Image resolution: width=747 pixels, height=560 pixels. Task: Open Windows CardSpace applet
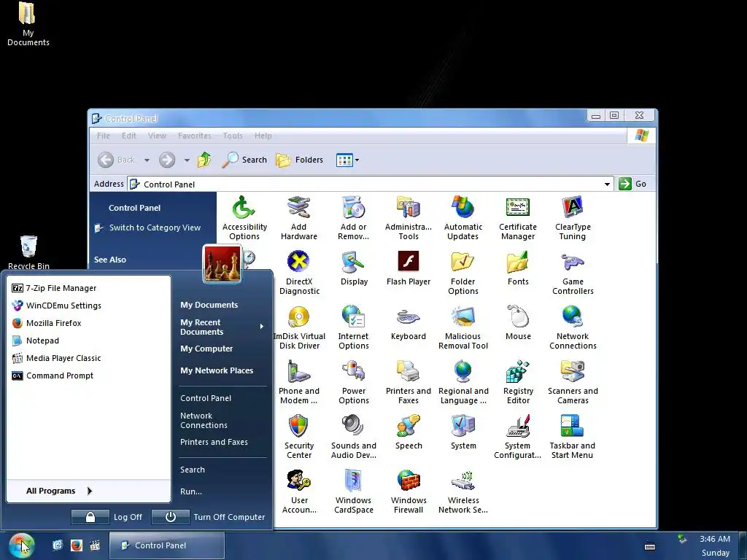point(354,492)
